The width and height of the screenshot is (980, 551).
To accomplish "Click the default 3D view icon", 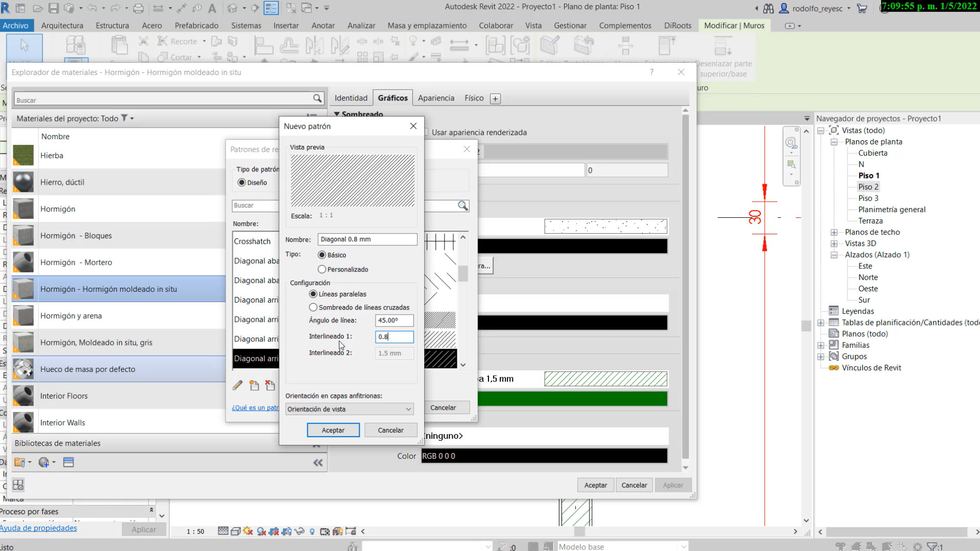I will [232, 8].
